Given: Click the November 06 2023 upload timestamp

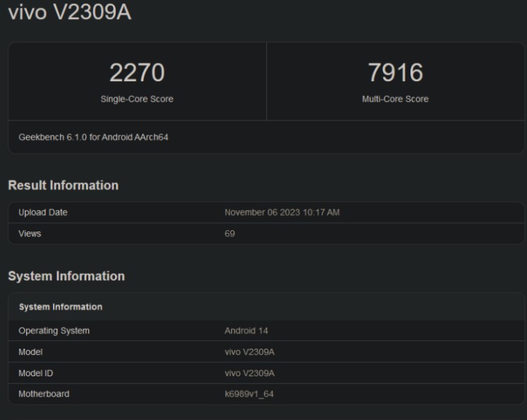Looking at the screenshot, I should 282,212.
